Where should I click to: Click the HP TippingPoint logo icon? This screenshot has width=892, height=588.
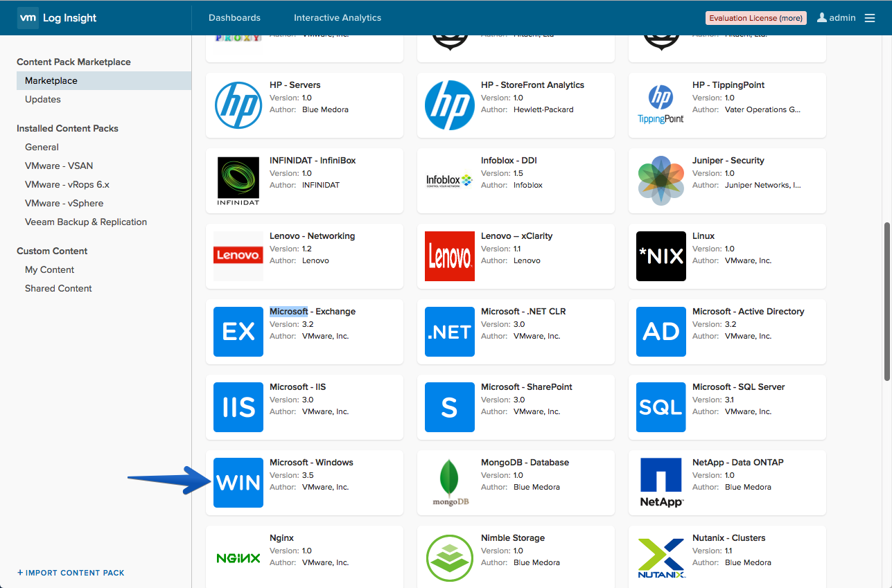click(x=661, y=105)
